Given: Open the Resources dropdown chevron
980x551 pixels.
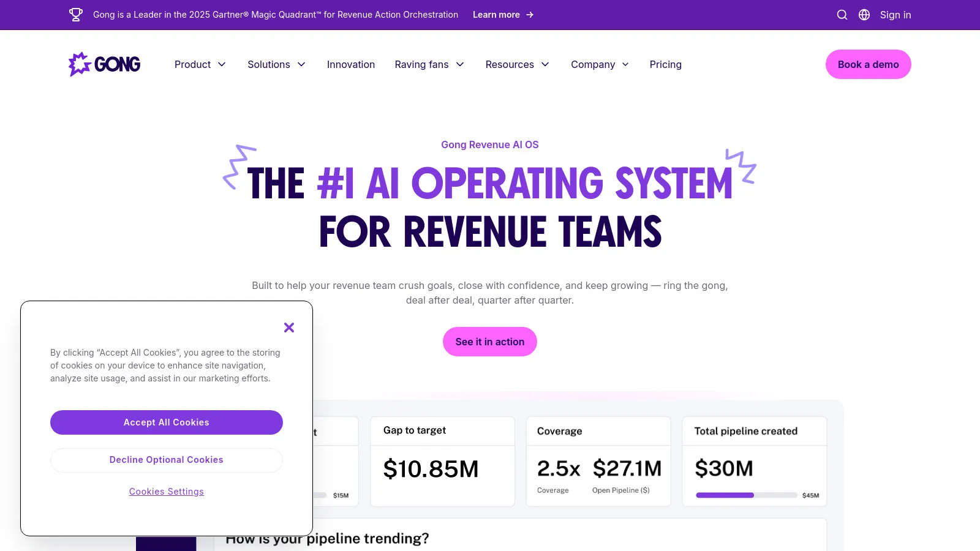Looking at the screenshot, I should (545, 64).
